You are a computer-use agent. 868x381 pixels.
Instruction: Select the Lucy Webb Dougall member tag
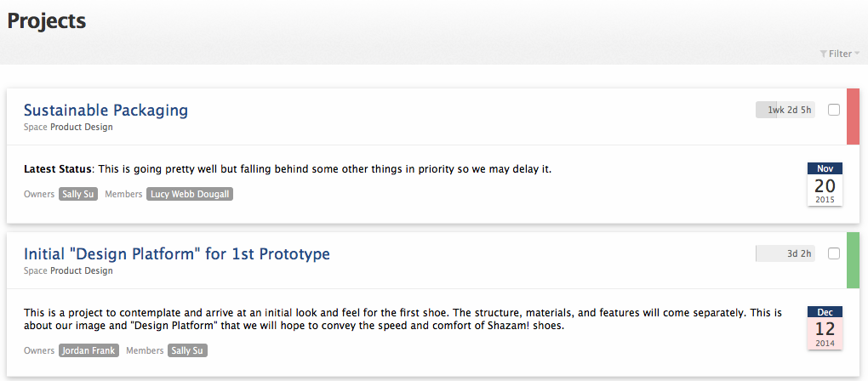click(x=190, y=194)
